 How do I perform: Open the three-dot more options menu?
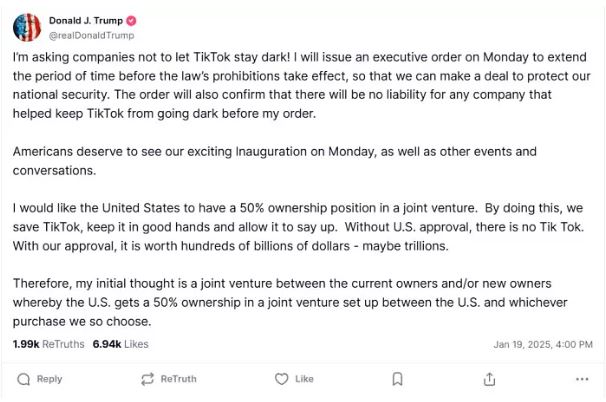[x=582, y=379]
